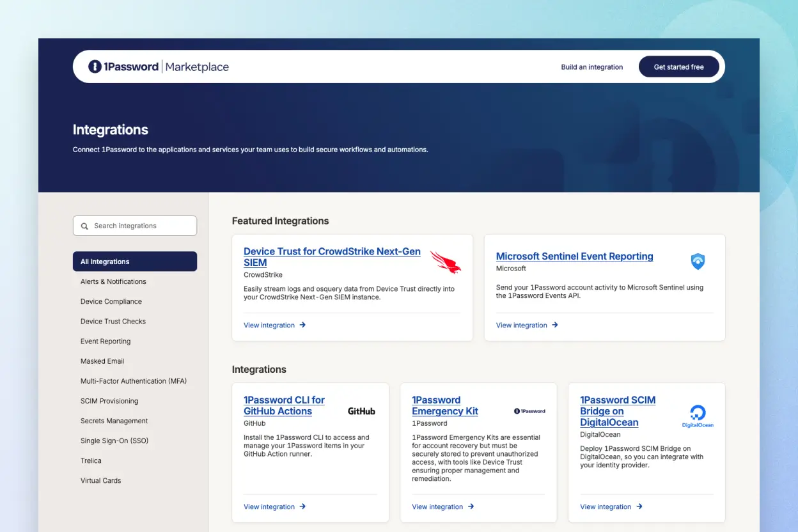Click the CrowdStrike vendor label

coord(263,275)
